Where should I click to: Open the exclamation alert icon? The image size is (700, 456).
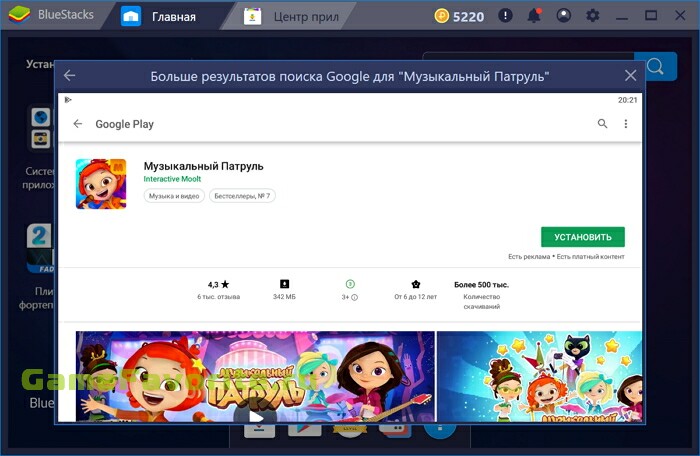[505, 16]
